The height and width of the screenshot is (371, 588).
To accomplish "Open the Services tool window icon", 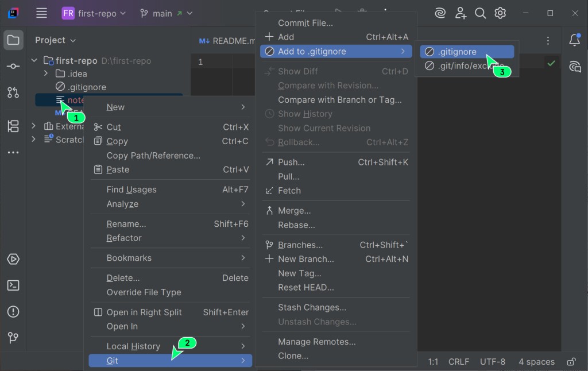I will coord(13,259).
